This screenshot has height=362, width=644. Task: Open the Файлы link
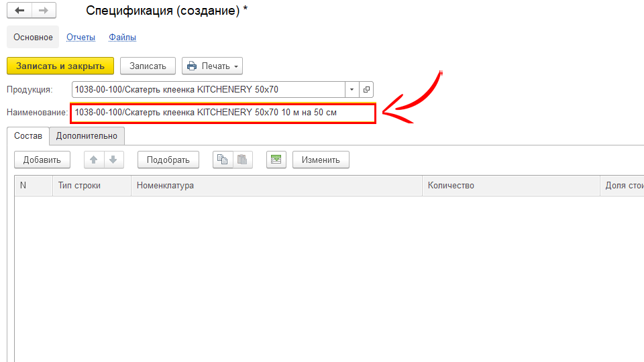click(123, 38)
